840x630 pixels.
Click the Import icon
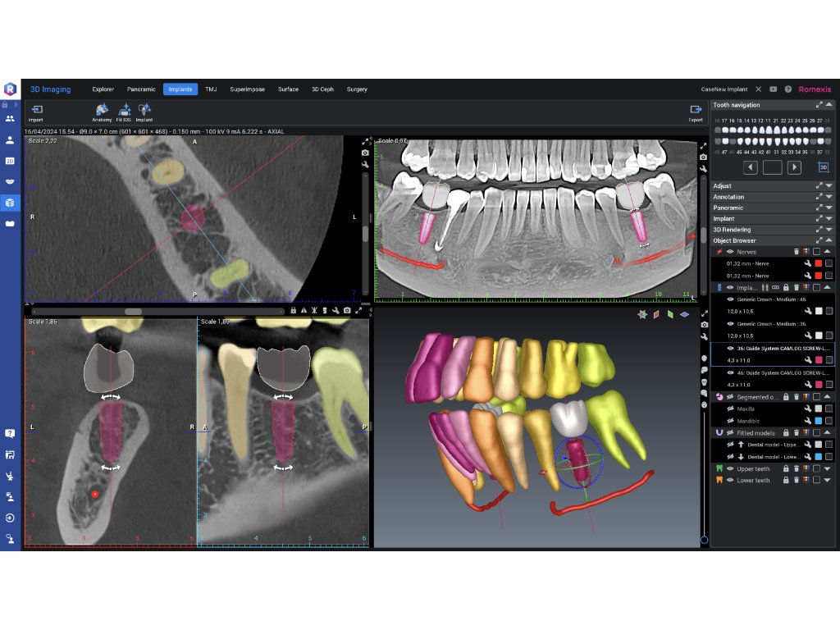click(35, 109)
